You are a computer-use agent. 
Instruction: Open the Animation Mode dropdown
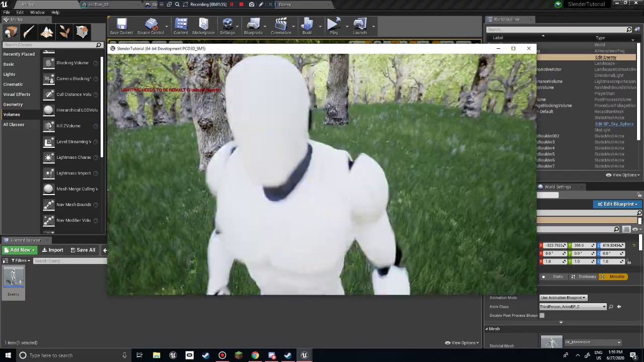tap(563, 298)
